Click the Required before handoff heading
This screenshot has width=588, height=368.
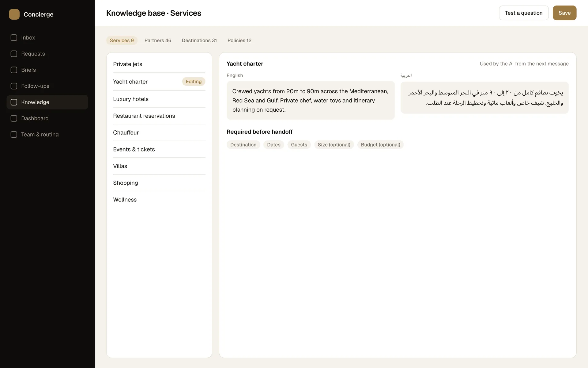point(260,132)
